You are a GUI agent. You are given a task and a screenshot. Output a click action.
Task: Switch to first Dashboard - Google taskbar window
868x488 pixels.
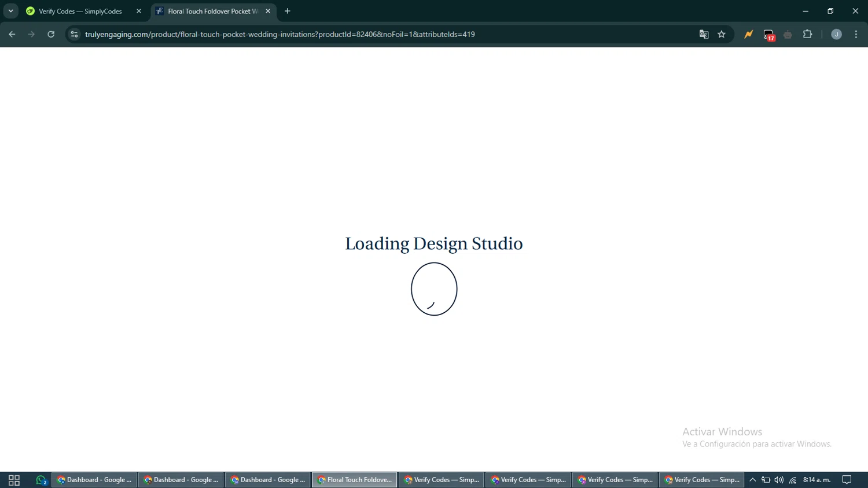click(x=94, y=480)
